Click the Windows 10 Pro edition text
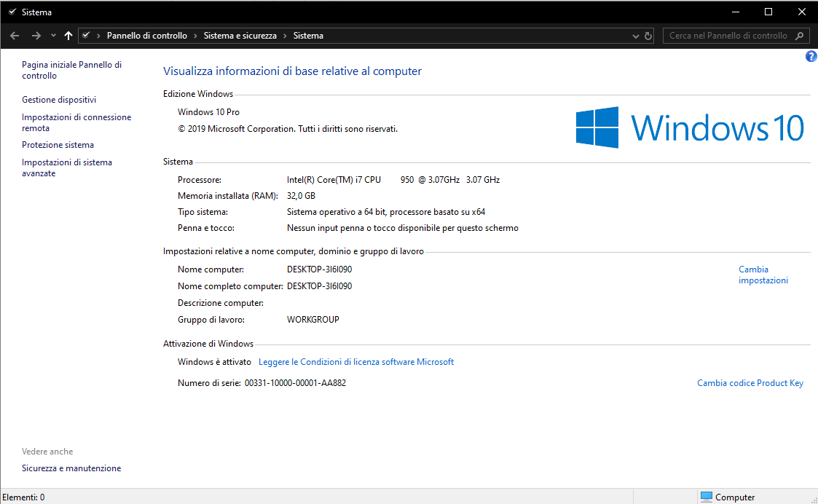Image resolution: width=818 pixels, height=504 pixels. [208, 112]
